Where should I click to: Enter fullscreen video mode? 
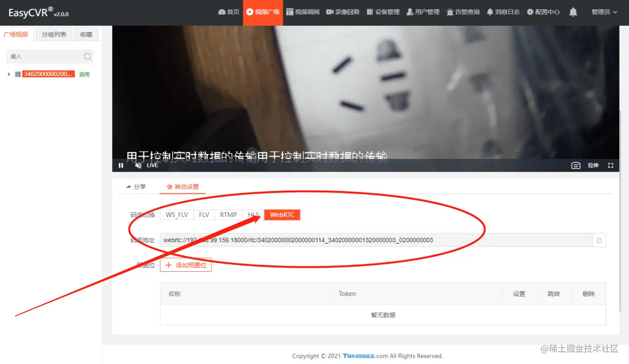pyautogui.click(x=611, y=165)
